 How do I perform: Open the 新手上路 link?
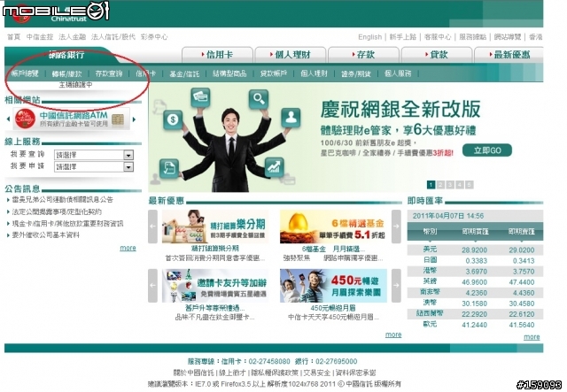(x=403, y=37)
